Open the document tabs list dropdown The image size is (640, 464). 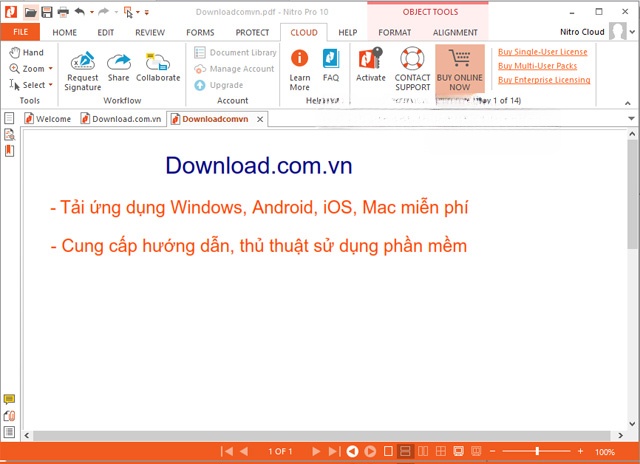[631, 119]
